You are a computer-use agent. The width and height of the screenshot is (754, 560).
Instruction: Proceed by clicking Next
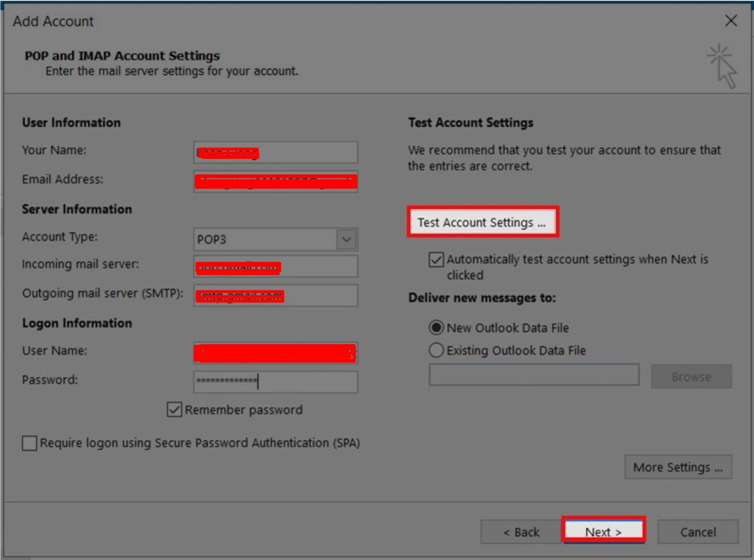tap(603, 532)
